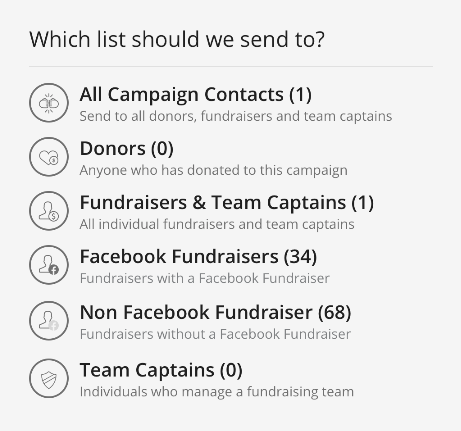Select Team Captains (0) list title
461x431 pixels.
(x=161, y=370)
